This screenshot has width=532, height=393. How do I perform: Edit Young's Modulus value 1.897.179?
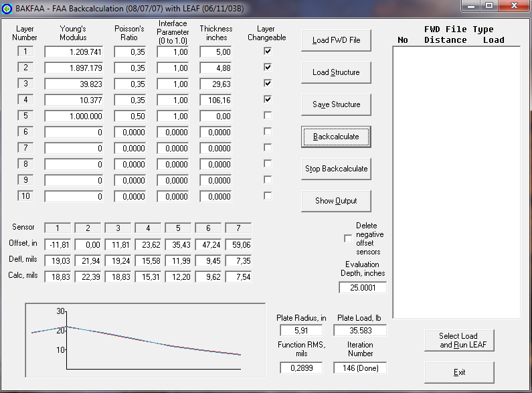[x=74, y=68]
